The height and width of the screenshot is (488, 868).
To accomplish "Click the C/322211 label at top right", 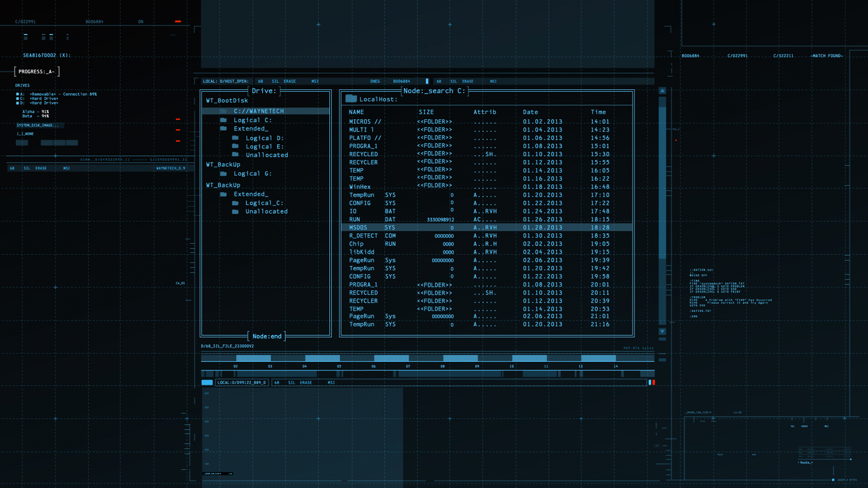I will tap(783, 56).
